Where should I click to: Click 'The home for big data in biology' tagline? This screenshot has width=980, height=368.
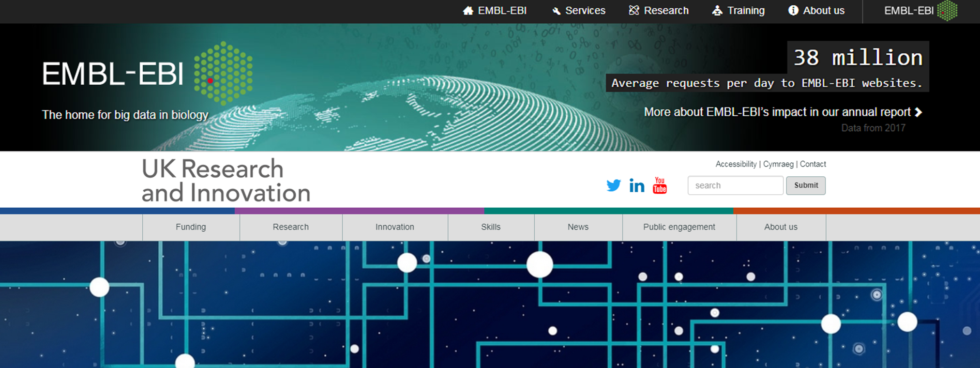tap(125, 115)
